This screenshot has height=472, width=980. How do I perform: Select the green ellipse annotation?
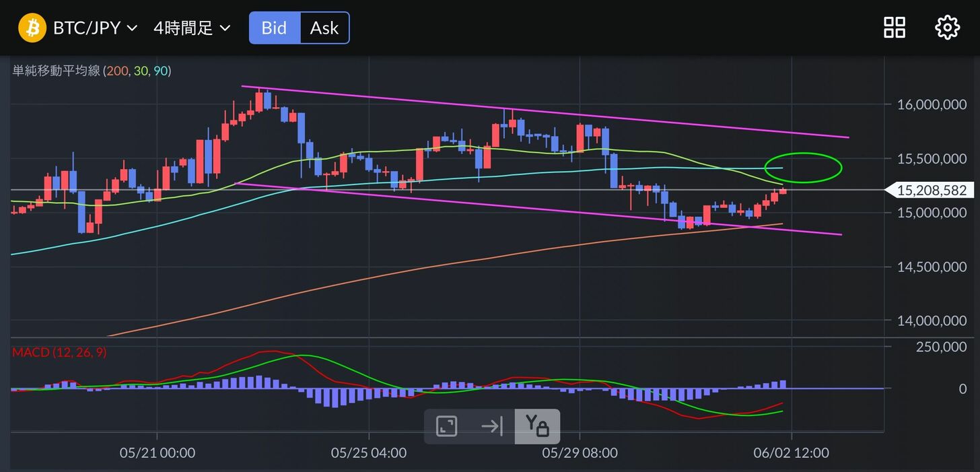tap(812, 154)
